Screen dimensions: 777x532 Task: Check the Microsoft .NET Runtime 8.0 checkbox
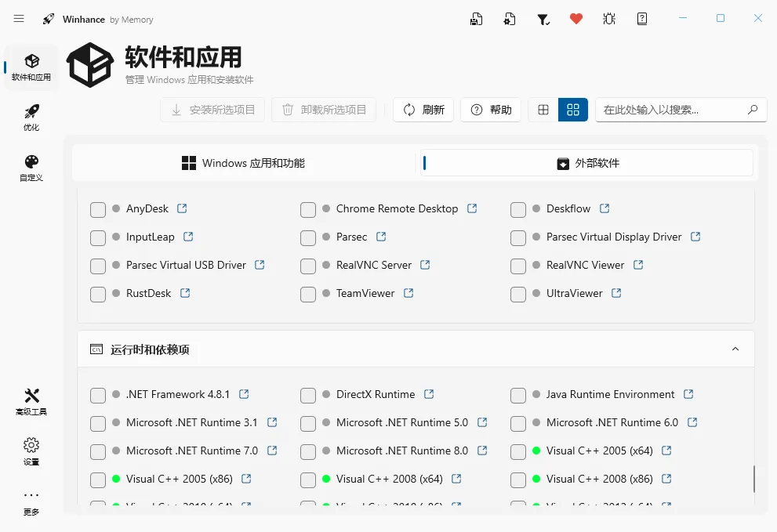pos(307,452)
